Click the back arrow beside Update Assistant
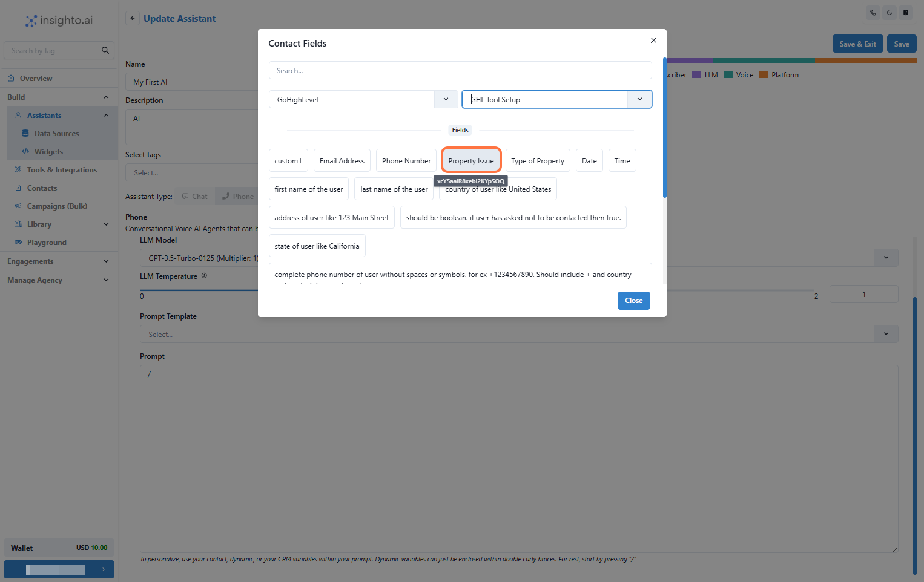This screenshot has height=582, width=924. (133, 18)
